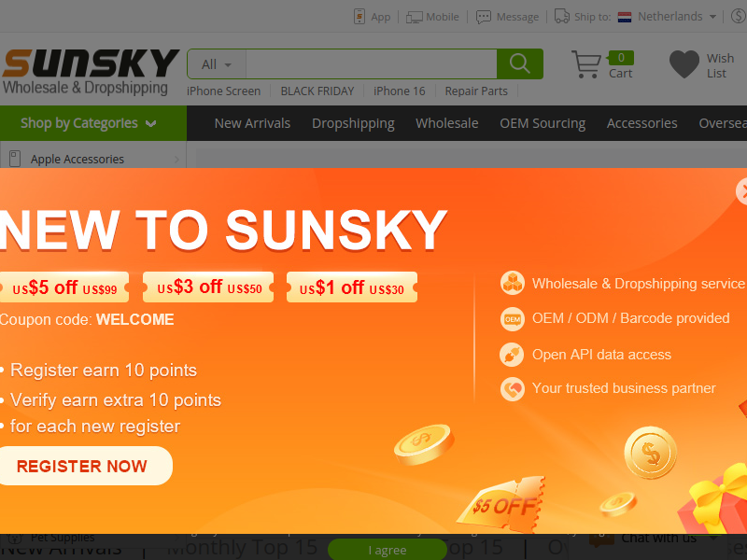This screenshot has width=747, height=560.
Task: Go to the Dropshipping menu item
Action: pyautogui.click(x=353, y=123)
